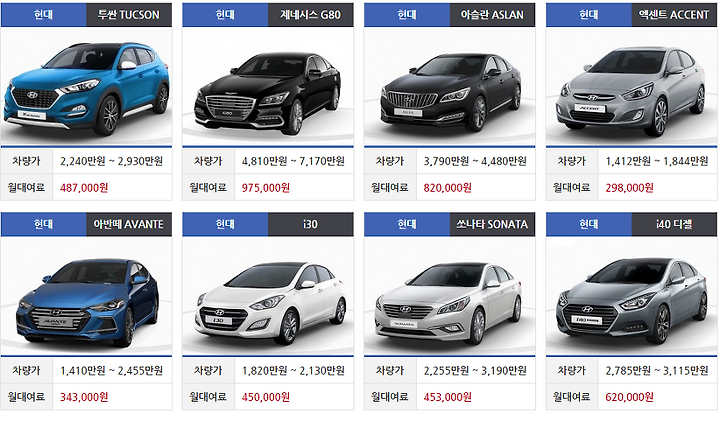
Task: Click the 쏘나타 SONATA title label
Action: (492, 225)
